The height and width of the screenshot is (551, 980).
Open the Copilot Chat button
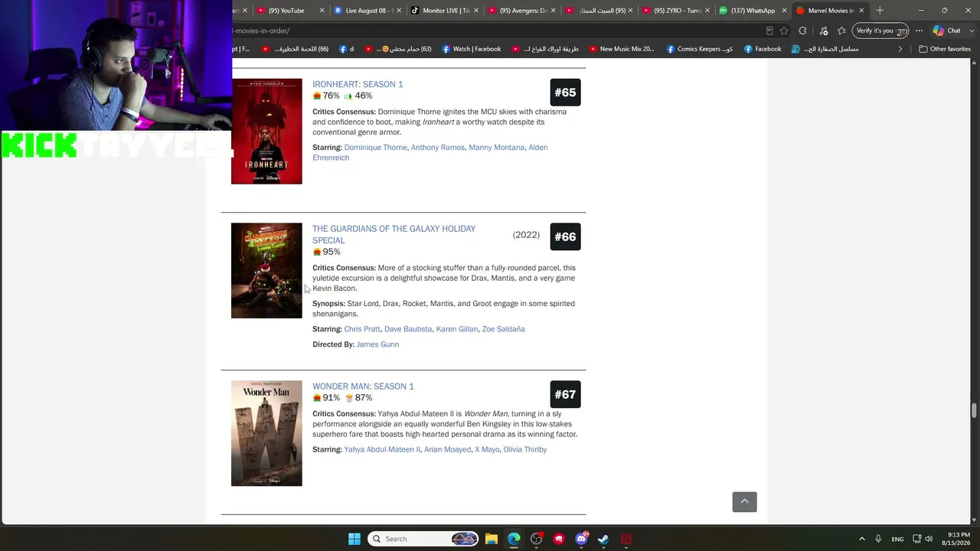coord(946,31)
